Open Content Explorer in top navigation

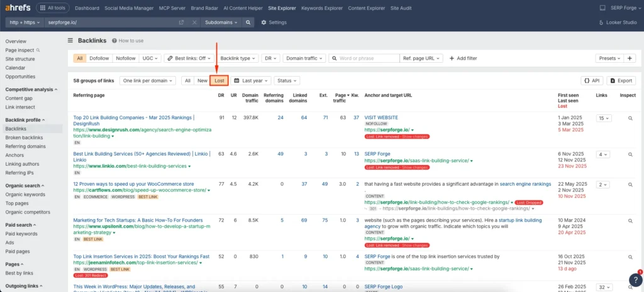tap(367, 8)
